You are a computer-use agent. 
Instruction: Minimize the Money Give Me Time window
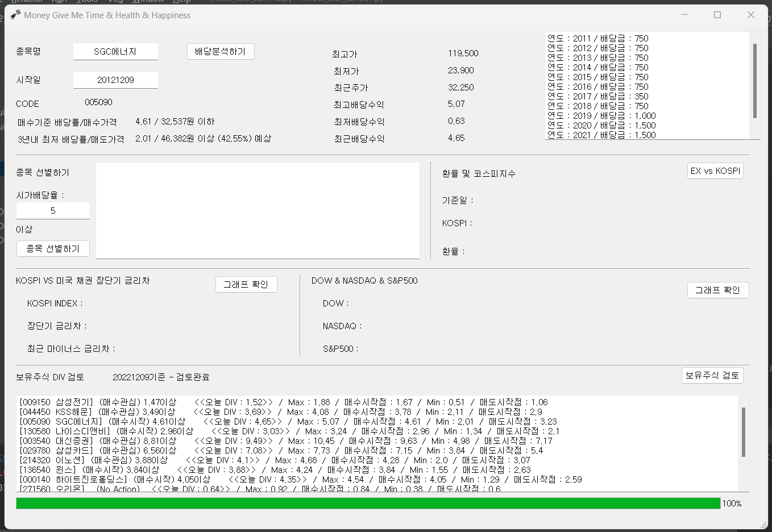pos(684,15)
